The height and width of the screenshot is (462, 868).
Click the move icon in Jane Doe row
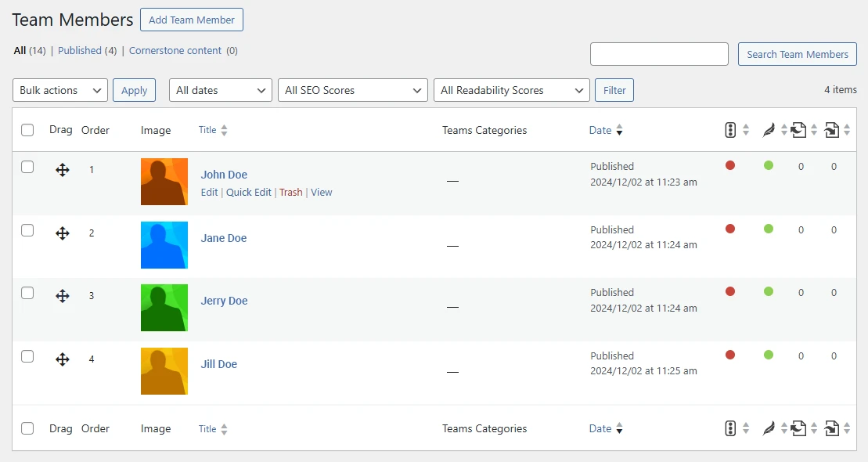(x=63, y=233)
